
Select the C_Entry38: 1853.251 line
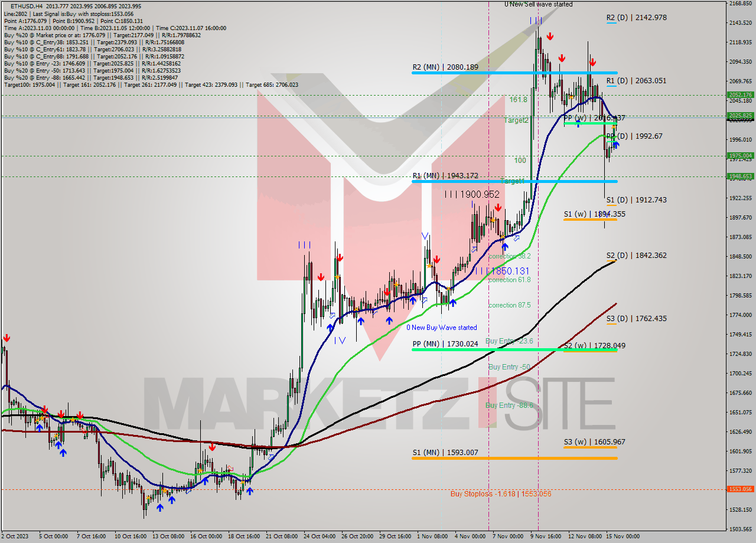point(94,42)
